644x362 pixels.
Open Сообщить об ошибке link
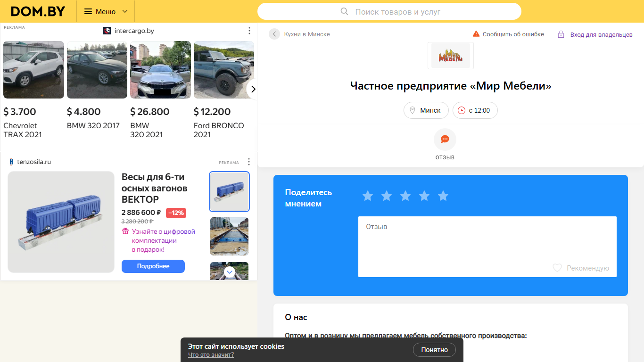[513, 34]
